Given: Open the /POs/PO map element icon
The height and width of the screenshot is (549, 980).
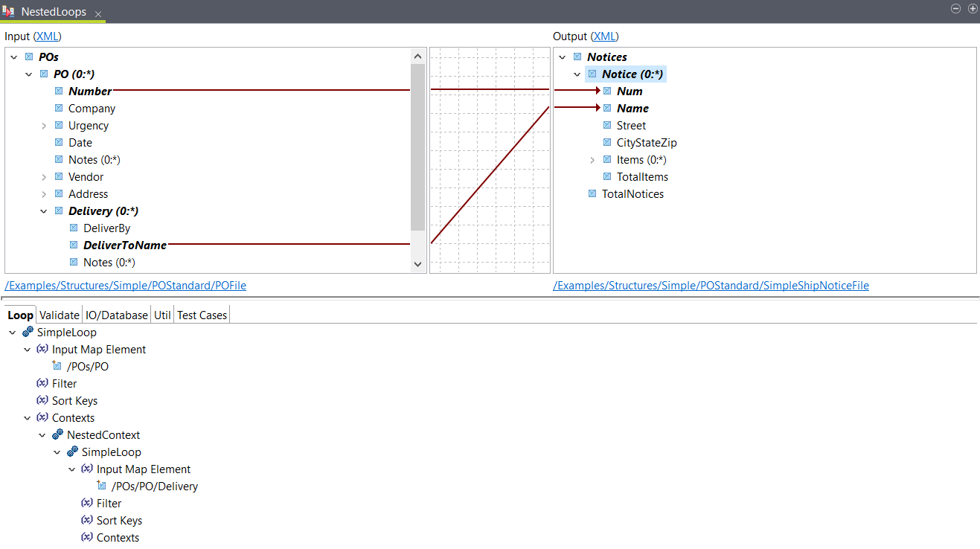Looking at the screenshot, I should 57,366.
